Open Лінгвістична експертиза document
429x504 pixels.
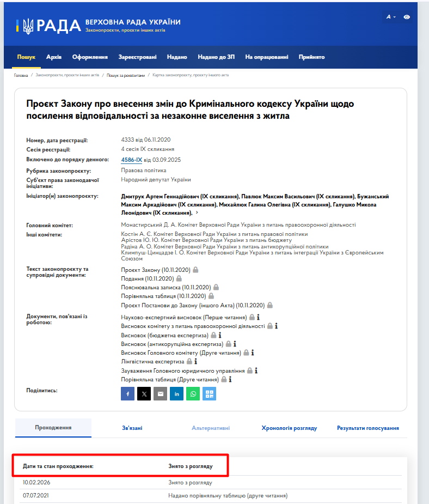pos(152,362)
